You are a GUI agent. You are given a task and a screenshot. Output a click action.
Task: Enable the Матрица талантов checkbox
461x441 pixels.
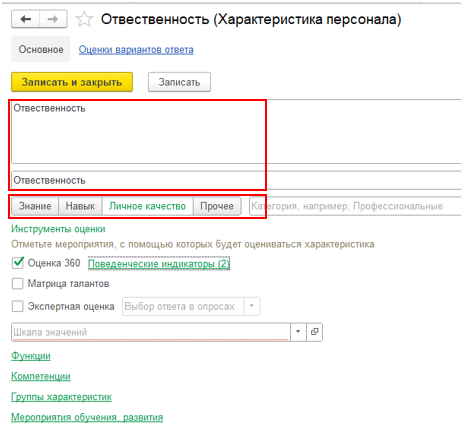click(x=18, y=284)
